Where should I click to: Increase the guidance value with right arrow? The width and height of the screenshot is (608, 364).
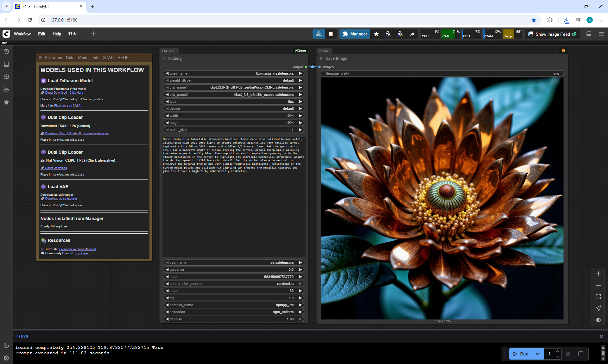point(300,270)
